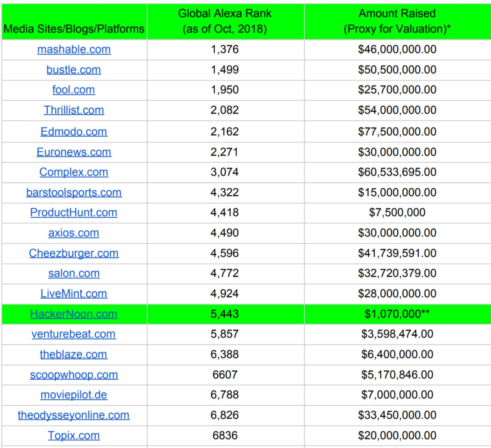This screenshot has width=491, height=448.
Task: Select the amount cell $50,500,000.00
Action: click(x=397, y=70)
